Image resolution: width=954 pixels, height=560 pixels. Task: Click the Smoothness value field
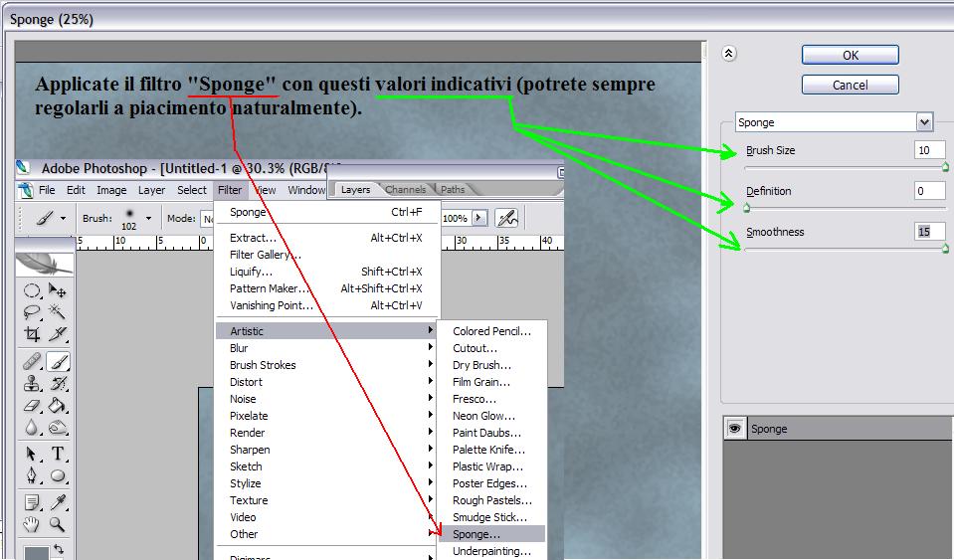[x=930, y=232]
